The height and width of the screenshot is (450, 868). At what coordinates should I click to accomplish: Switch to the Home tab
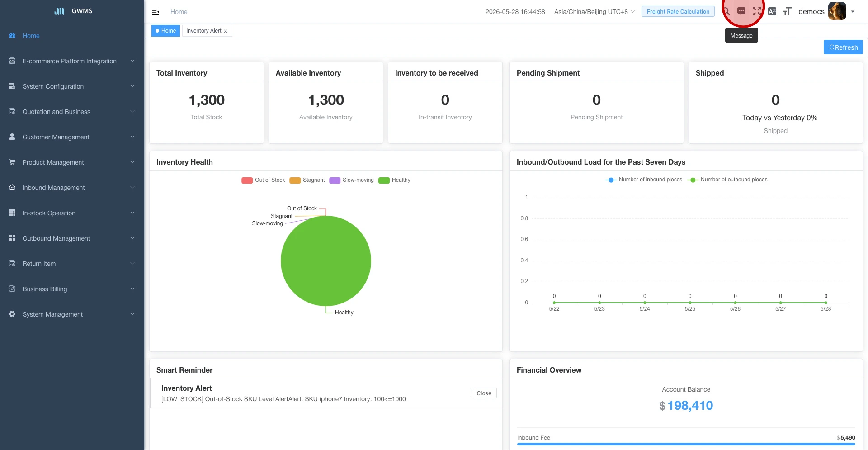165,31
